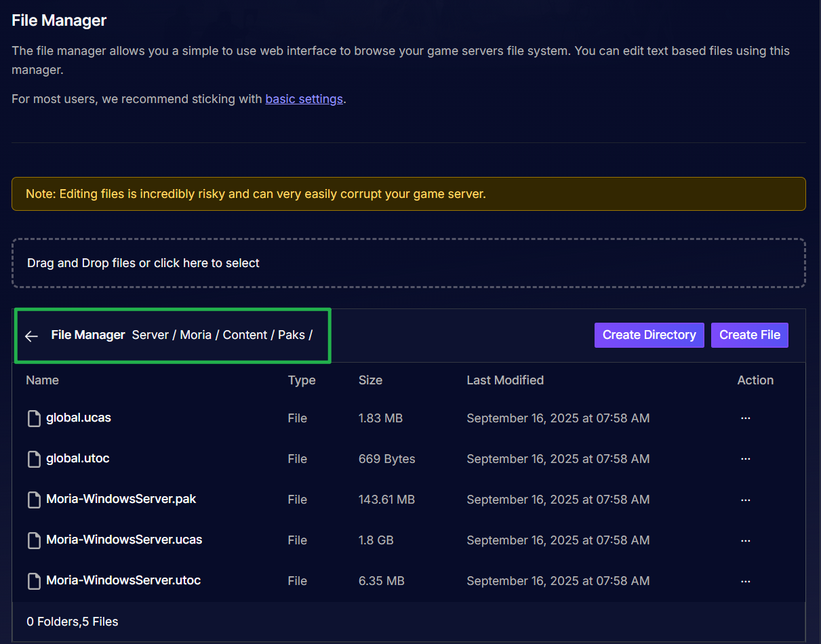Navigate to Server in the breadcrumb

tap(150, 335)
